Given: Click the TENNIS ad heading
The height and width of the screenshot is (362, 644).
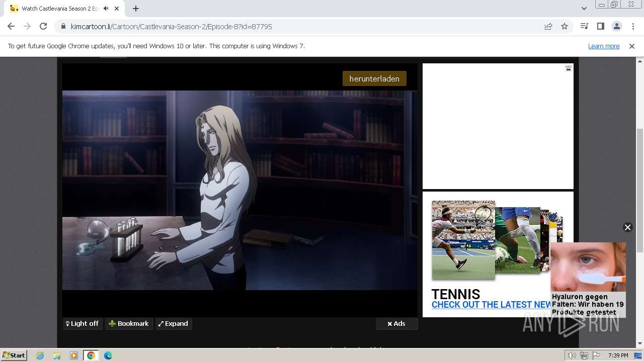Looking at the screenshot, I should [456, 294].
